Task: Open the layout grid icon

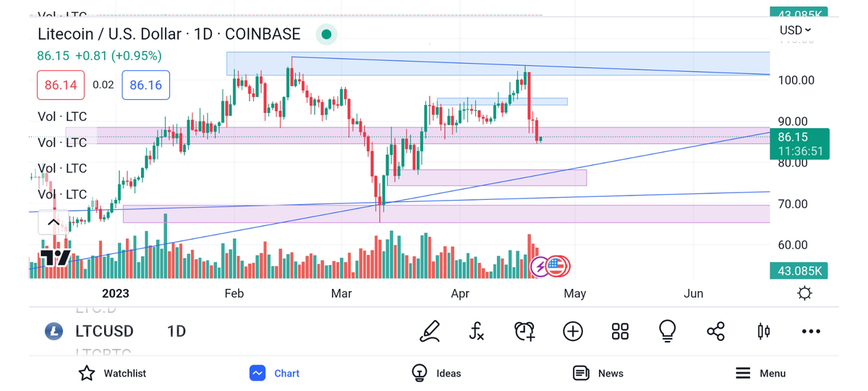Action: coord(620,332)
